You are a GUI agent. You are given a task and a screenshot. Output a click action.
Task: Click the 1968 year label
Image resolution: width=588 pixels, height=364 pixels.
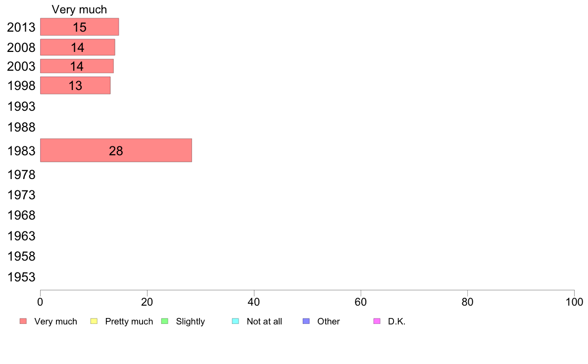pos(21,215)
